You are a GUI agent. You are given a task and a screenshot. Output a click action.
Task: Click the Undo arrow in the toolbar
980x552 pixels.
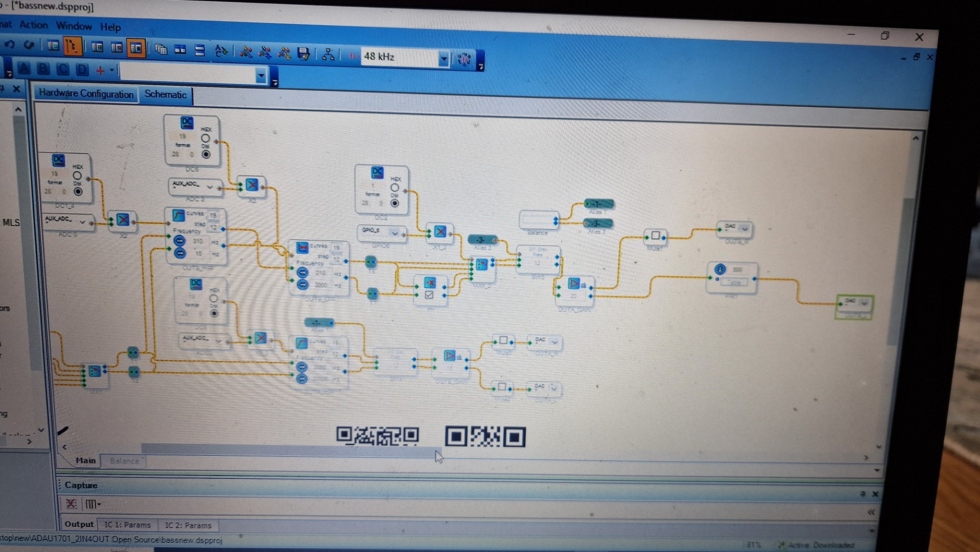tap(9, 45)
